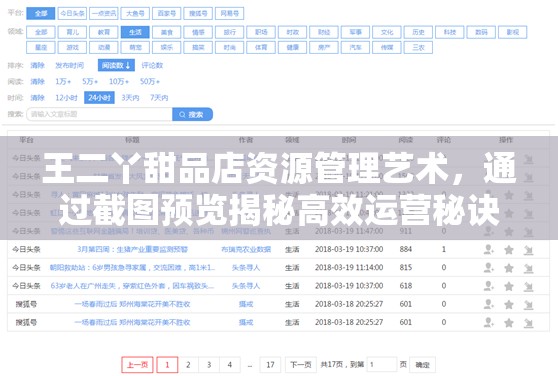This screenshot has width=558, height=376.
Task: Filter reads by 10万+
Action: [x=119, y=81]
